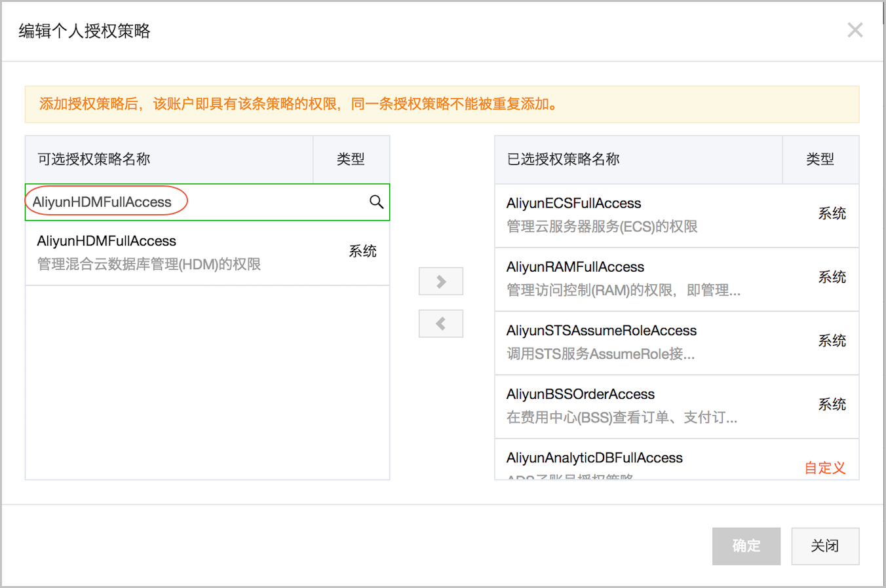This screenshot has width=886, height=588.
Task: Click 系统 type of AliyunBSSOrderAccess row
Action: coord(832,404)
